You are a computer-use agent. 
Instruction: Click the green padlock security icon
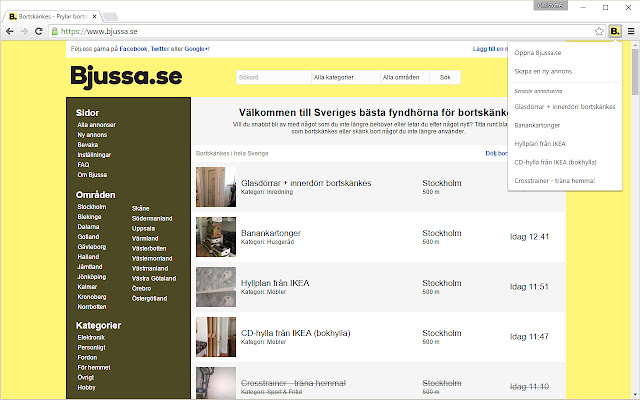(55, 31)
